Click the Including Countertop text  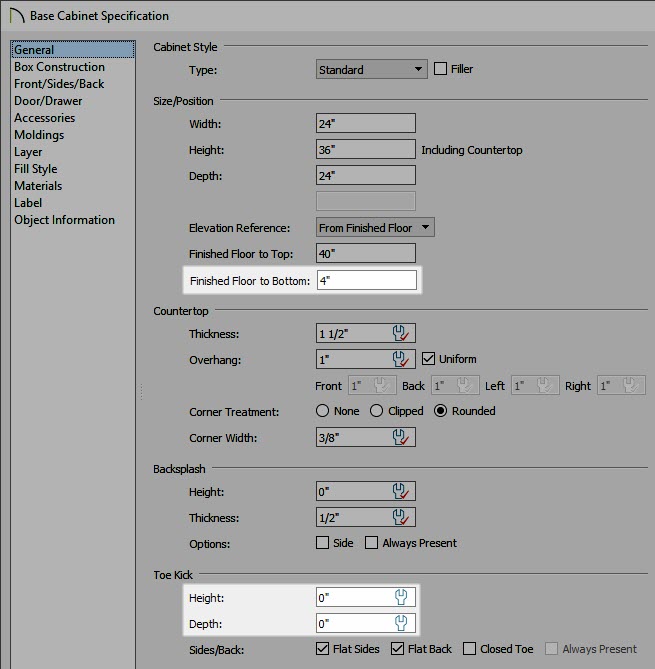pos(472,150)
